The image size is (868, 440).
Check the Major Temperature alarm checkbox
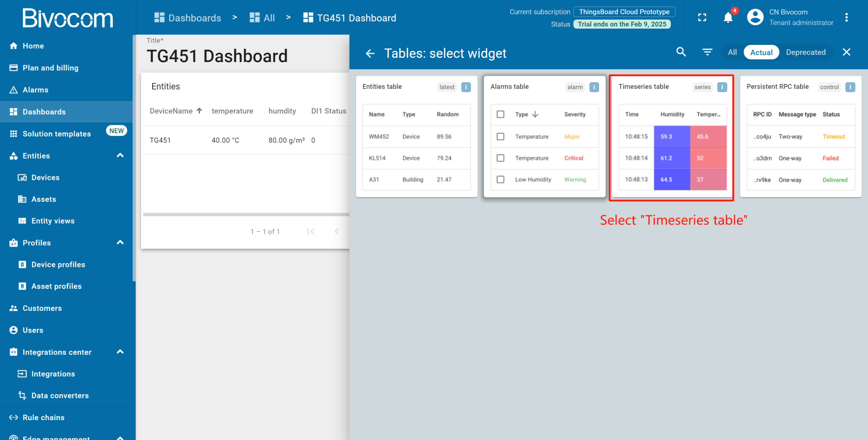coord(500,137)
